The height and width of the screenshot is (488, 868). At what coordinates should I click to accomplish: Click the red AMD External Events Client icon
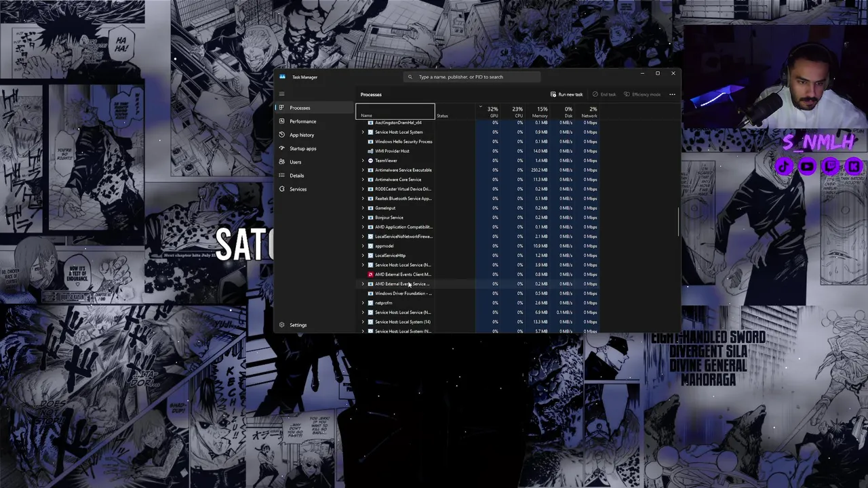(370, 274)
